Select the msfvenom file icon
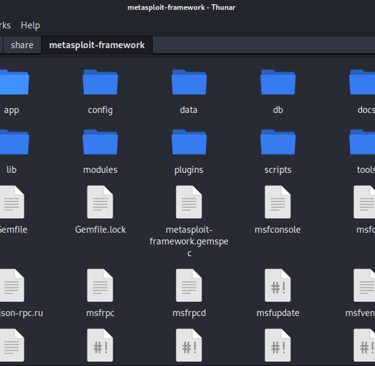 [x=364, y=285]
